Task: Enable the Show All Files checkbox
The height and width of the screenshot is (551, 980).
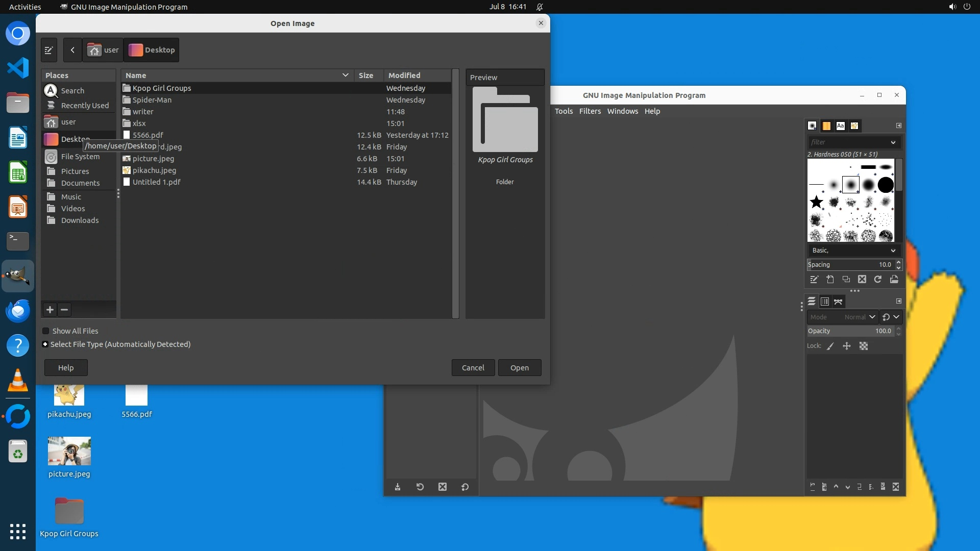Action: (46, 331)
